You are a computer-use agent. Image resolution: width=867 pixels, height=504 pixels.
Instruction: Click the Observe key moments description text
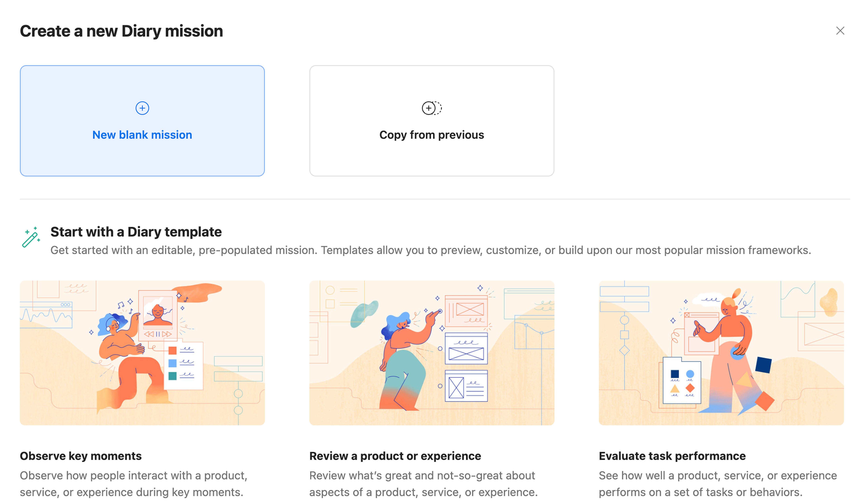(133, 484)
